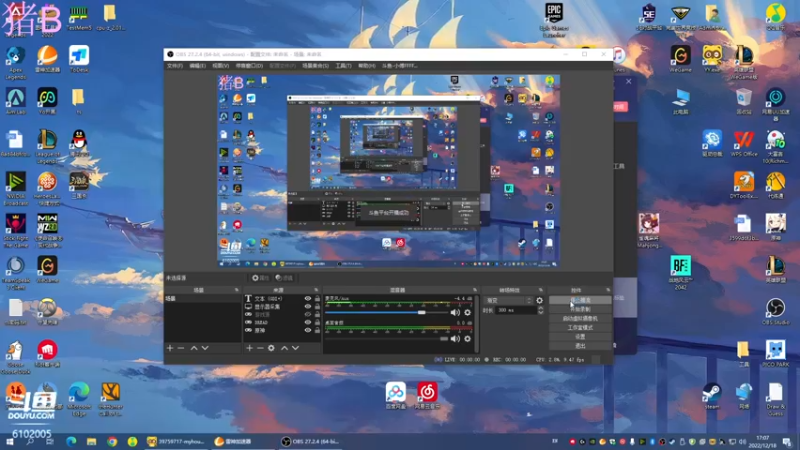
Task: Hide the 原神 source
Action: (308, 330)
